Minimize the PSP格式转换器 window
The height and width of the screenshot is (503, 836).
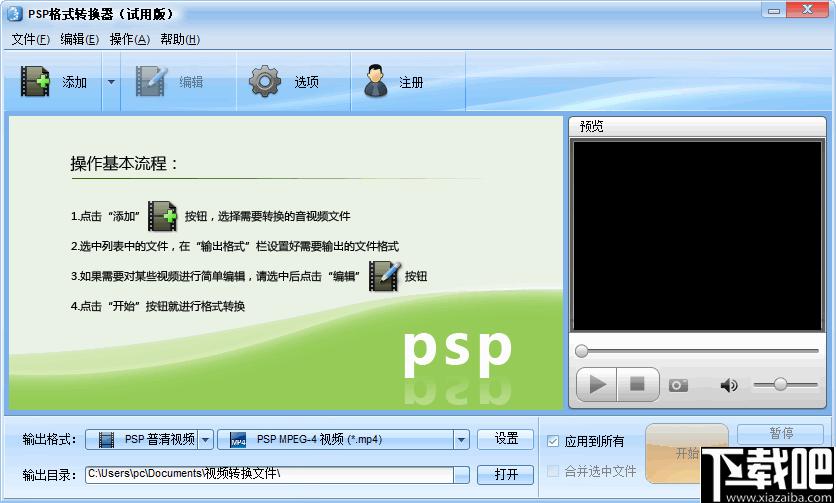coord(774,10)
